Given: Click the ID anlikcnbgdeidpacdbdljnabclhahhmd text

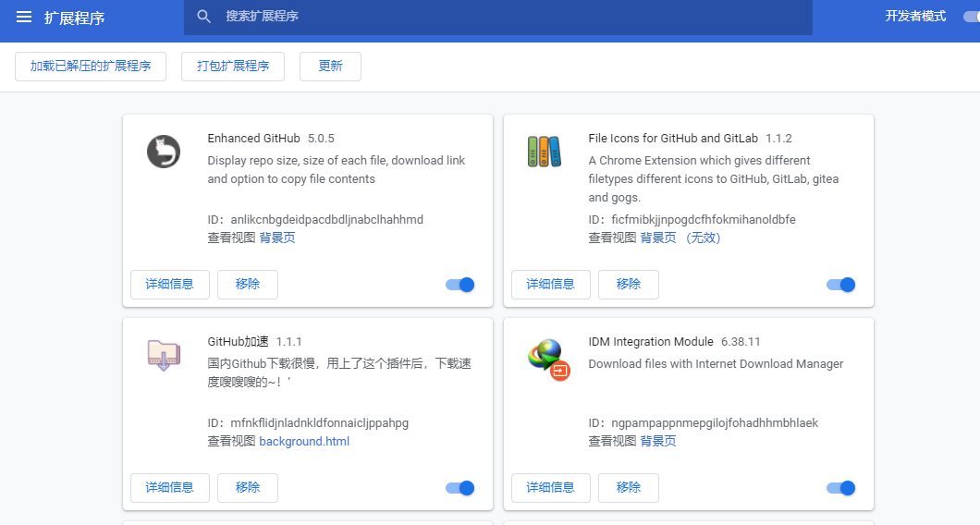Looking at the screenshot, I should coord(315,219).
